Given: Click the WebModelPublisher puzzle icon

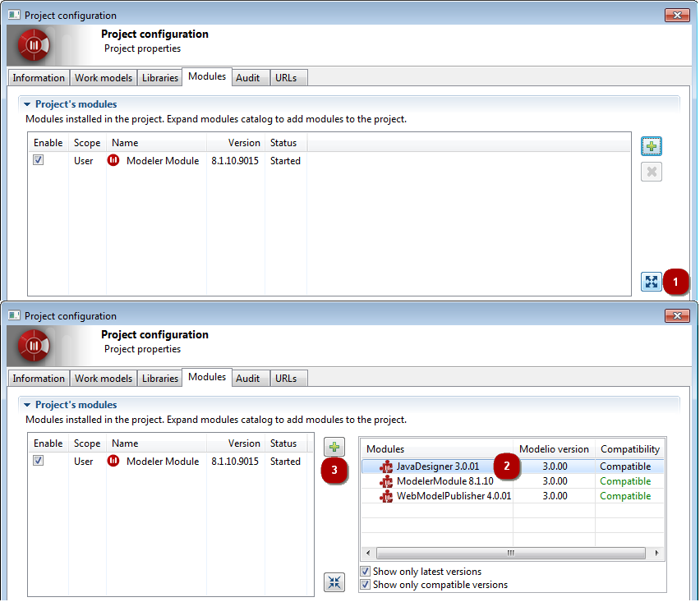Looking at the screenshot, I should 387,497.
